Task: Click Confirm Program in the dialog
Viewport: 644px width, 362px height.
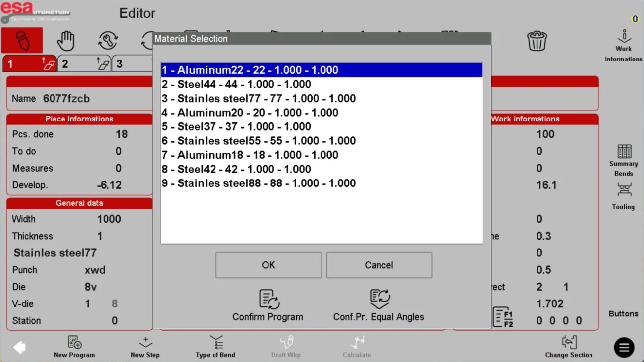Action: point(268,305)
